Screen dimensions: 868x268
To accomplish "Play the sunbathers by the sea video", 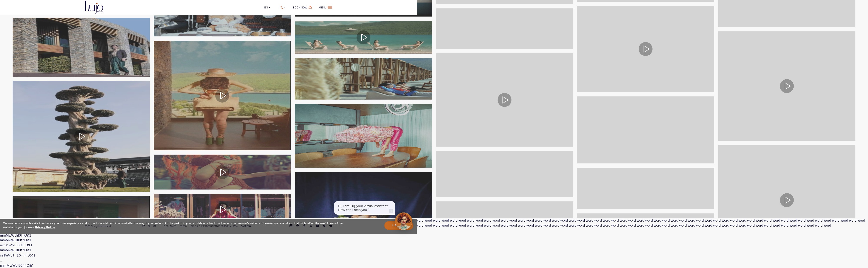I will click(x=363, y=37).
